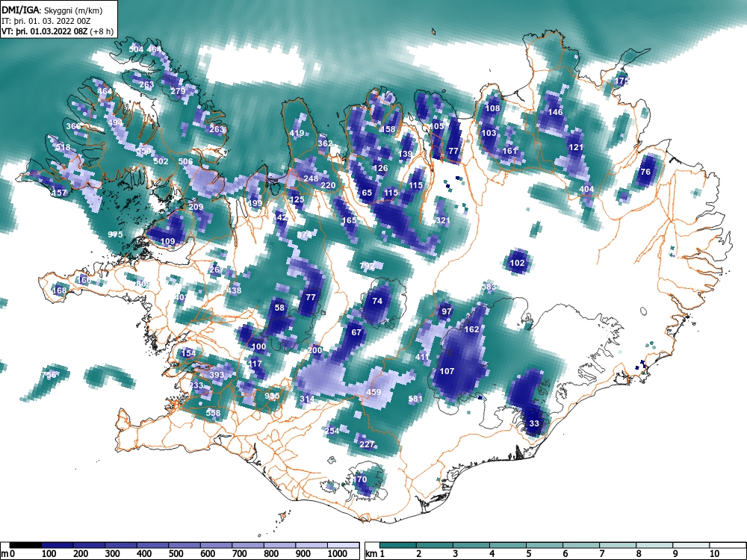747x560 pixels.
Task: Click the 'km 1' label on the legend
Action: 375,554
